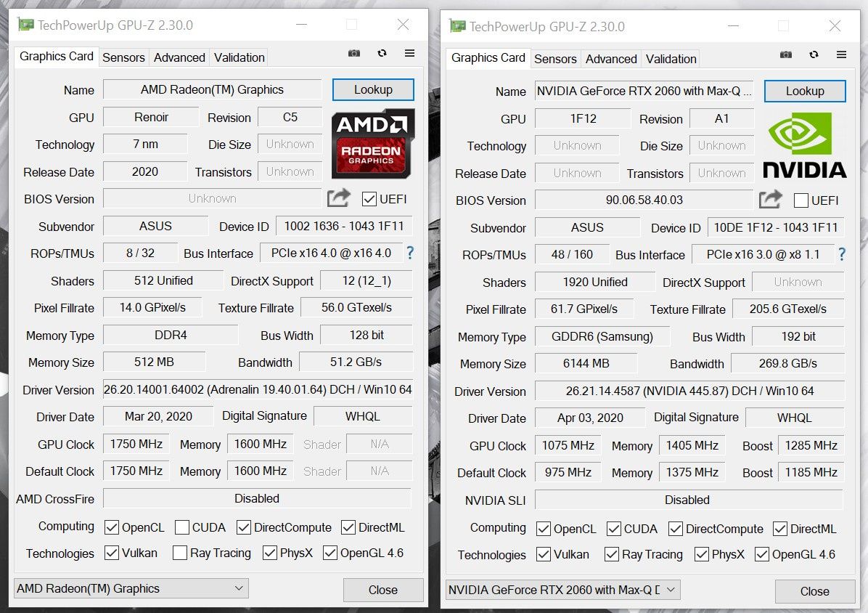This screenshot has height=613, width=868.
Task: Toggle the CUDA checkbox in NVIDIA window
Action: click(x=614, y=529)
